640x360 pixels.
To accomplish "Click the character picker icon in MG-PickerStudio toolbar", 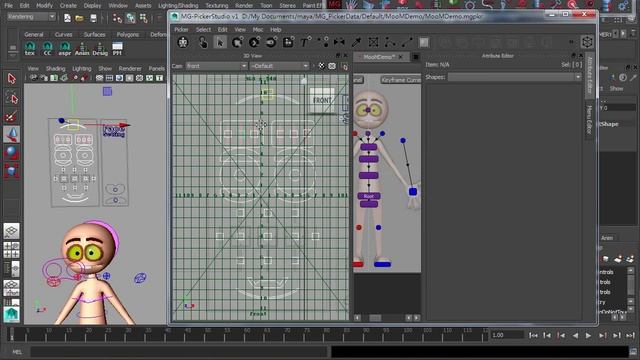I will tap(183, 42).
